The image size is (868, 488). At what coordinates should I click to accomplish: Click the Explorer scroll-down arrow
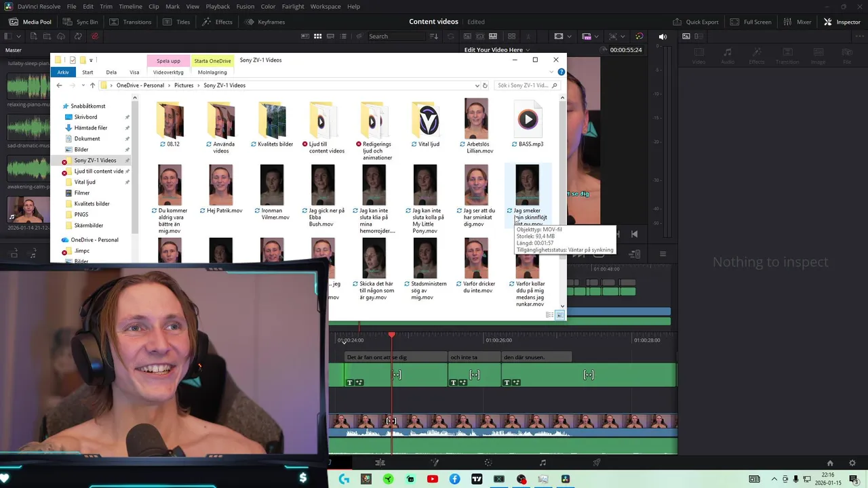pos(562,307)
